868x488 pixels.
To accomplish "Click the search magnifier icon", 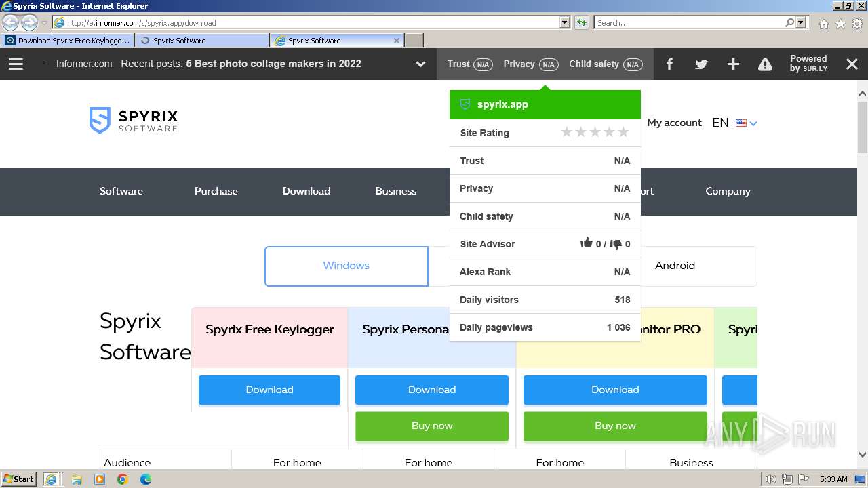I will 789,22.
